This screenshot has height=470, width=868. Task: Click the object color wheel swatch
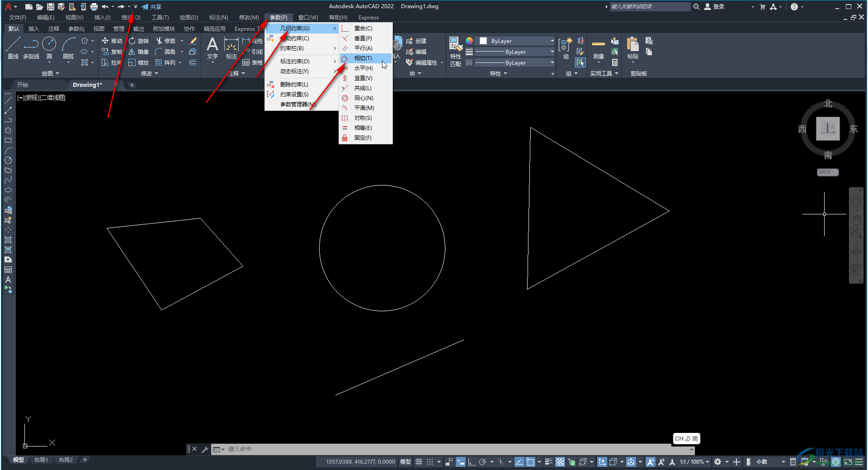click(x=469, y=41)
